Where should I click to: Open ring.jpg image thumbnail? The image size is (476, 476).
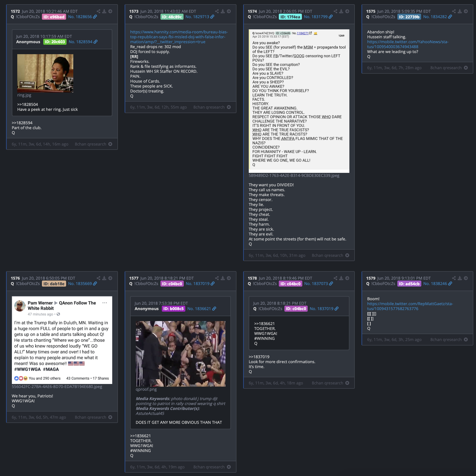45,73
